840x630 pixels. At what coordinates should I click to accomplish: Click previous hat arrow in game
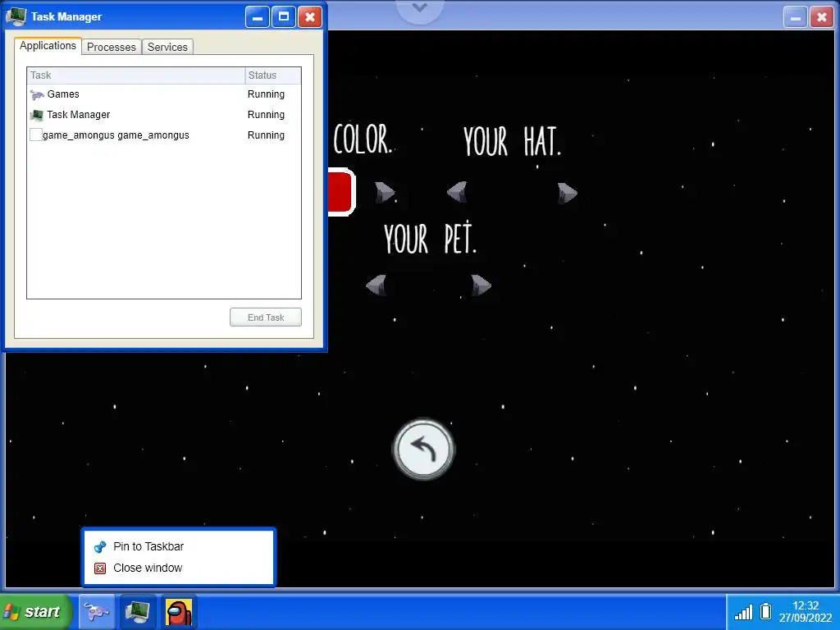[x=457, y=192]
